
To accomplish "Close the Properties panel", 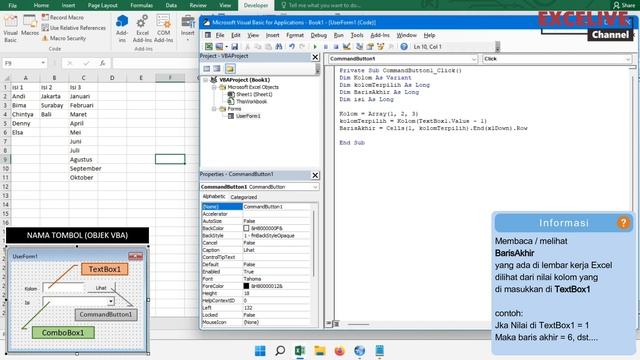I will (315, 175).
